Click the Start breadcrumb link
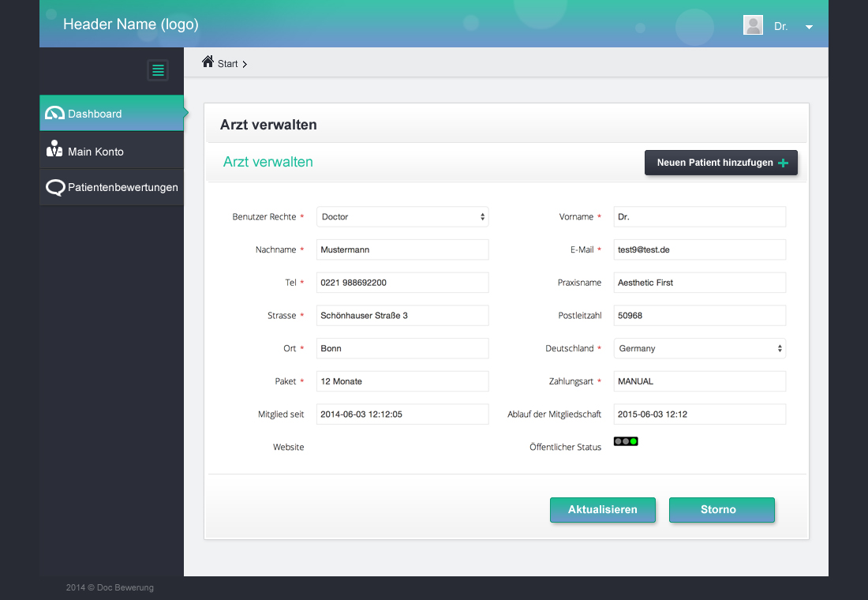Viewport: 868px width, 600px height. pos(227,64)
